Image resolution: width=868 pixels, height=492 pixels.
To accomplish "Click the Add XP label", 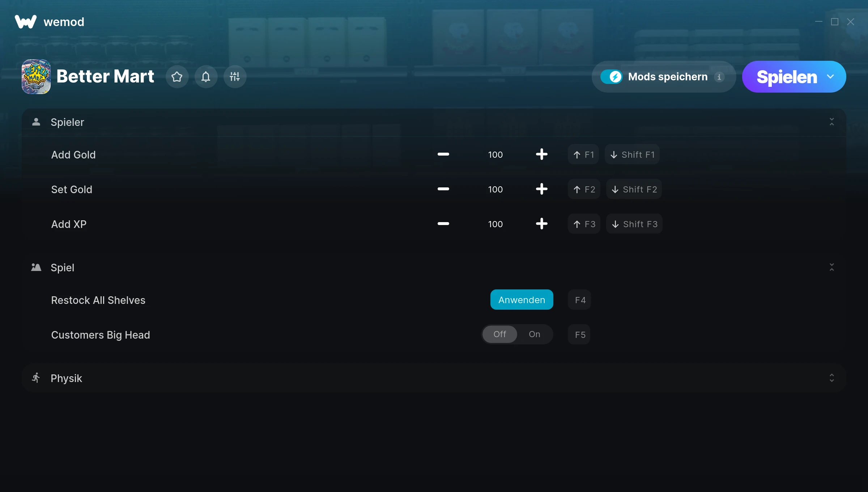I will click(x=69, y=224).
